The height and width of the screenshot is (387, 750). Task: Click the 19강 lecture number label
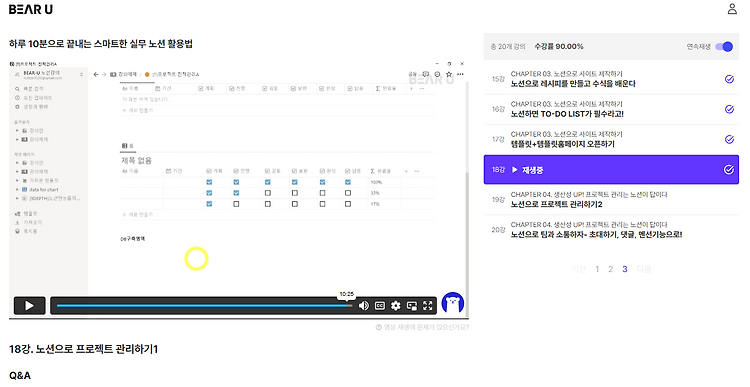coord(498,199)
